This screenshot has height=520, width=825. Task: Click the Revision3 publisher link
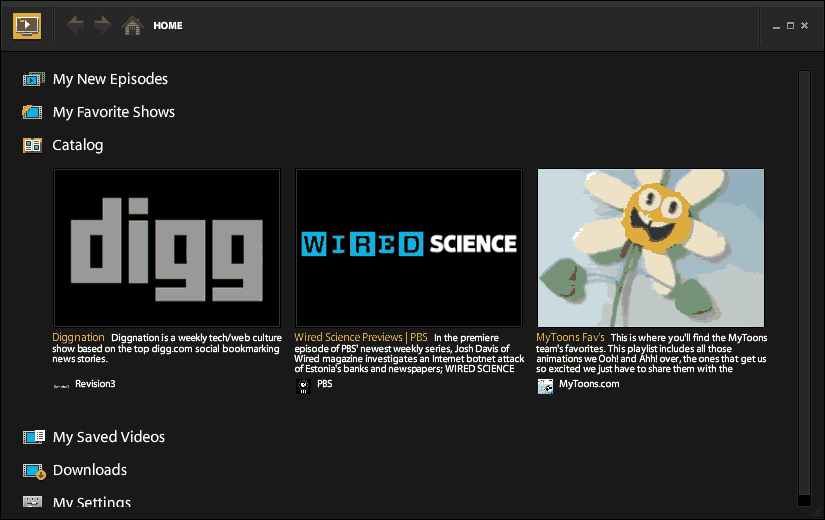[95, 384]
